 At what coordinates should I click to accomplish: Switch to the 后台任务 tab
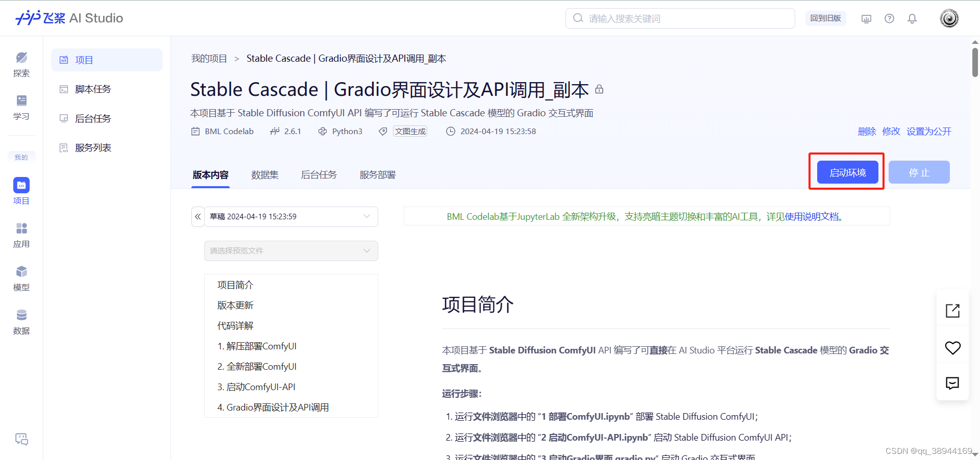pyautogui.click(x=319, y=175)
